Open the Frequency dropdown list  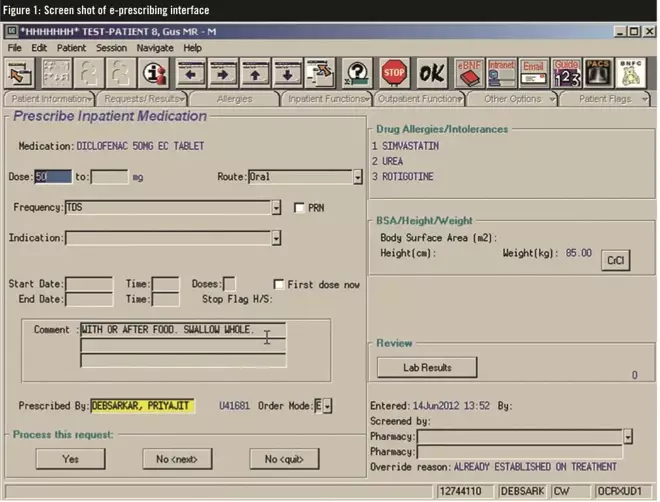(x=276, y=208)
